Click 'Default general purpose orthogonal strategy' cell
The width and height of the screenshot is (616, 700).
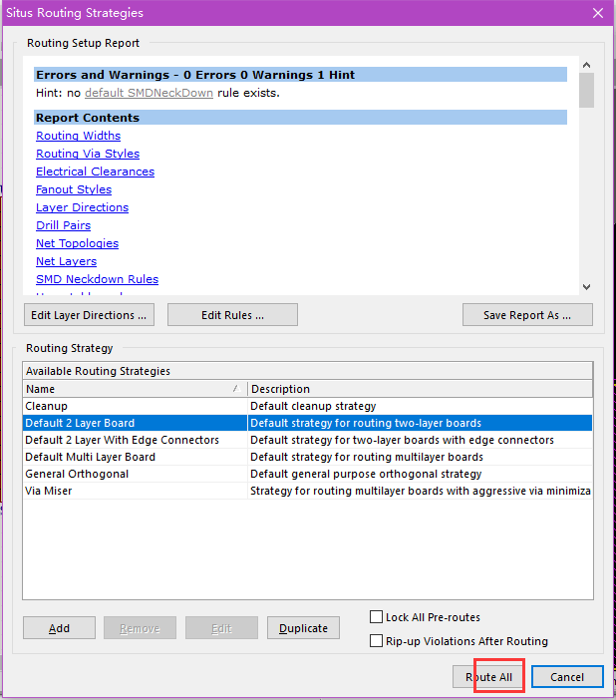point(420,474)
